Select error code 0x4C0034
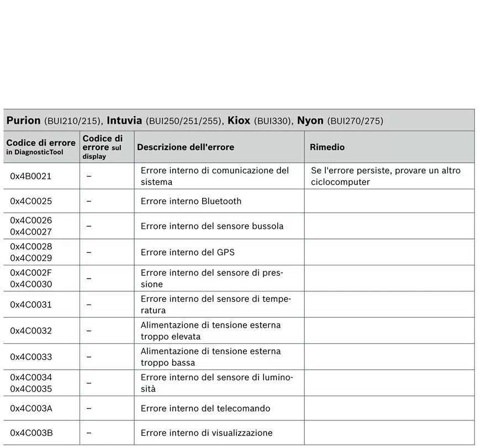Viewport: 497px width, 448px height. (31, 377)
